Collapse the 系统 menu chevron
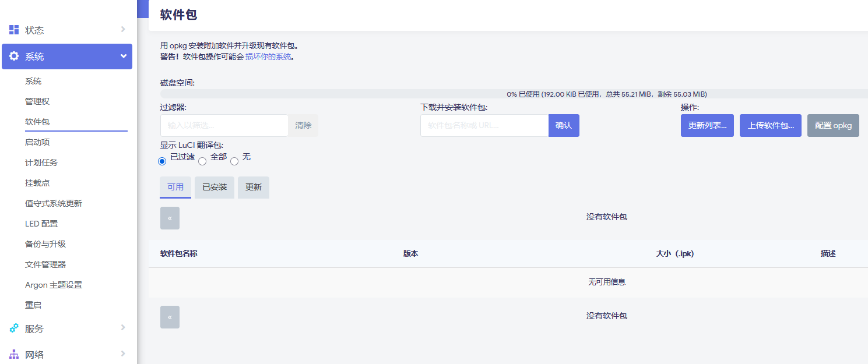 (x=123, y=56)
